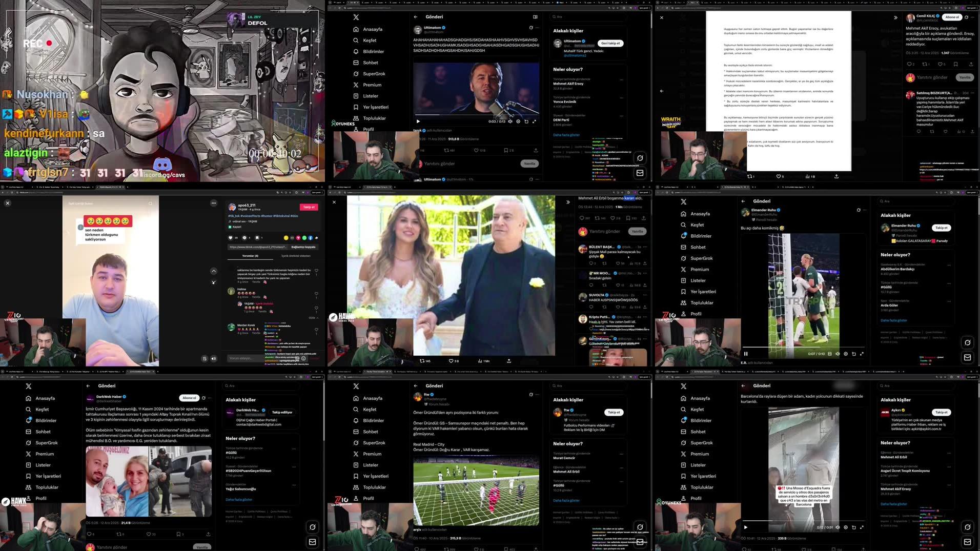Open reader view icon beside Ultimatom's Gönderi header
This screenshot has width=980, height=551.
pyautogui.click(x=535, y=17)
